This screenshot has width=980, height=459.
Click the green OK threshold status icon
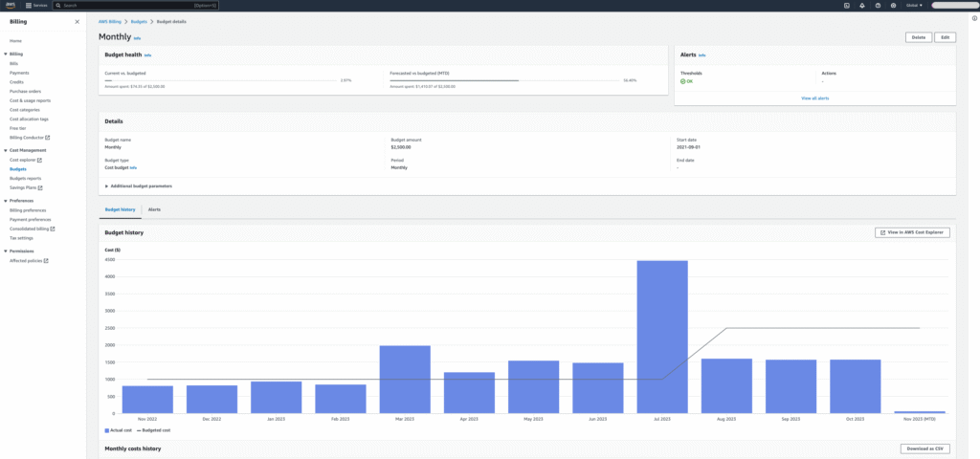(x=682, y=82)
